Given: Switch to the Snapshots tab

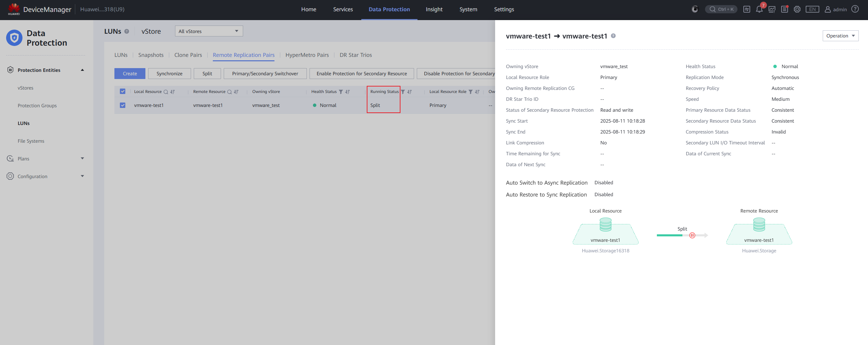Looking at the screenshot, I should click(x=151, y=55).
